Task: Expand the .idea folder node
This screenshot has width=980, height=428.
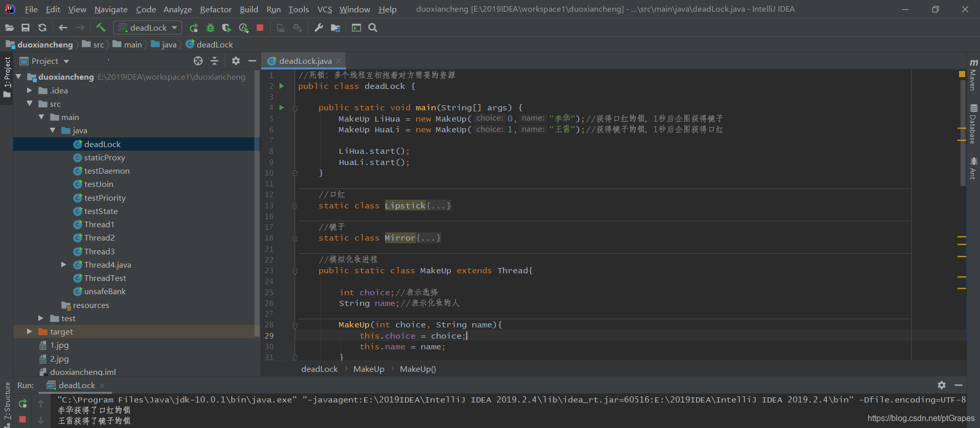Action: pos(30,90)
